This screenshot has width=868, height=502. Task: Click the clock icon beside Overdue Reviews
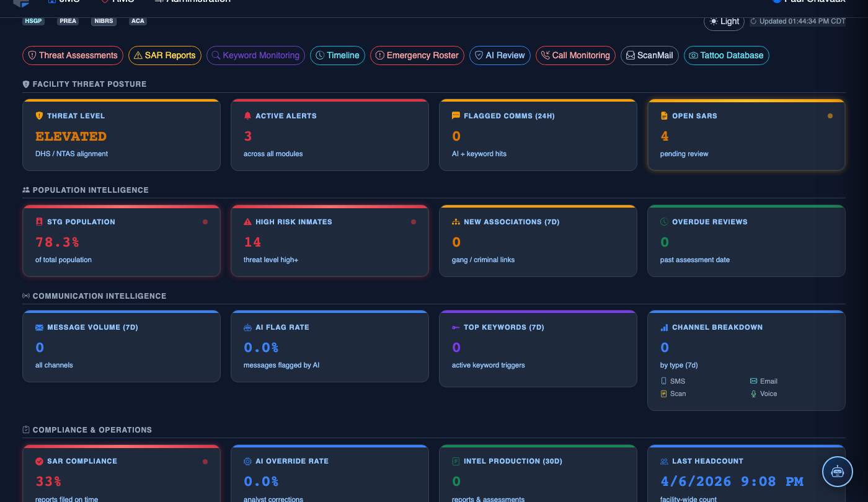[664, 222]
